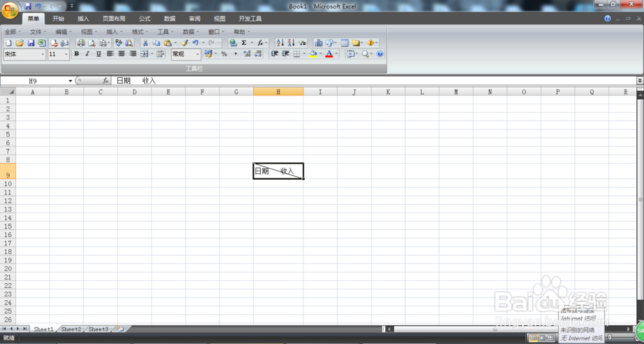The width and height of the screenshot is (644, 344).
Task: Click the Office button orb
Action: [10, 10]
